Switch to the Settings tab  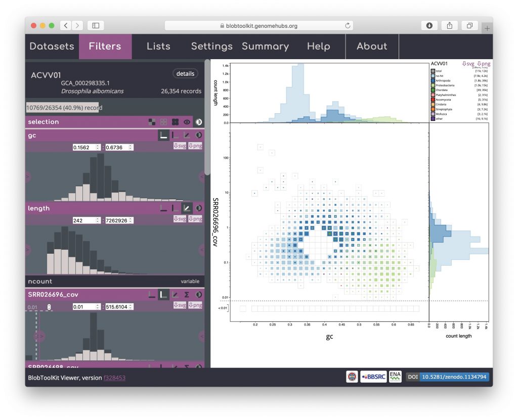coord(211,46)
